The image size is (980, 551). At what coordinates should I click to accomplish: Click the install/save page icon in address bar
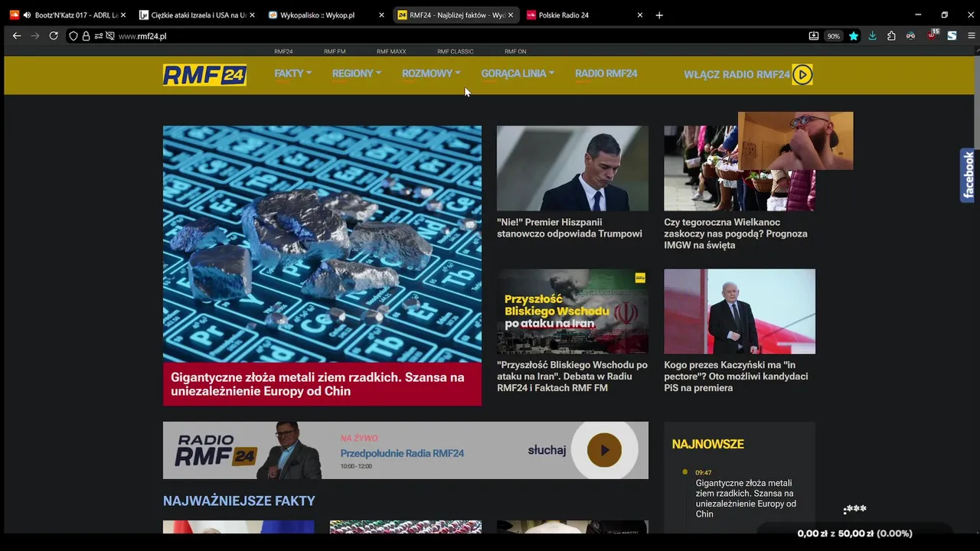(814, 36)
